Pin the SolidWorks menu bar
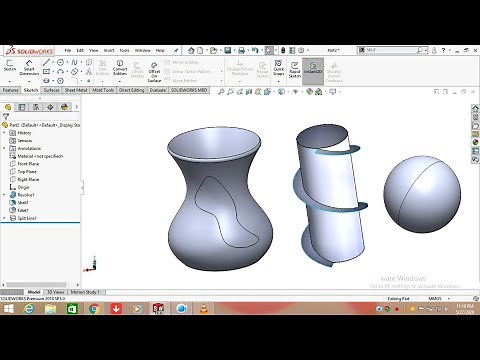 tap(176, 51)
